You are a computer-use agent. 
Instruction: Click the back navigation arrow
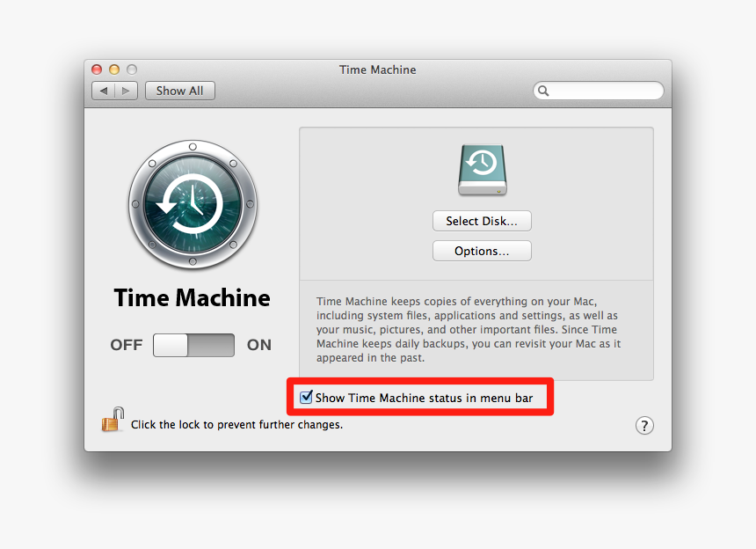(x=103, y=91)
